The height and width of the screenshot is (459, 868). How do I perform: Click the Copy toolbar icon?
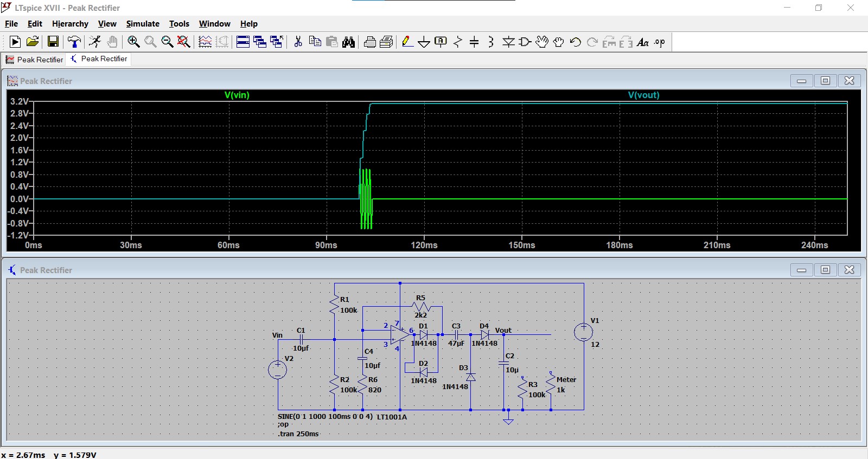point(315,42)
